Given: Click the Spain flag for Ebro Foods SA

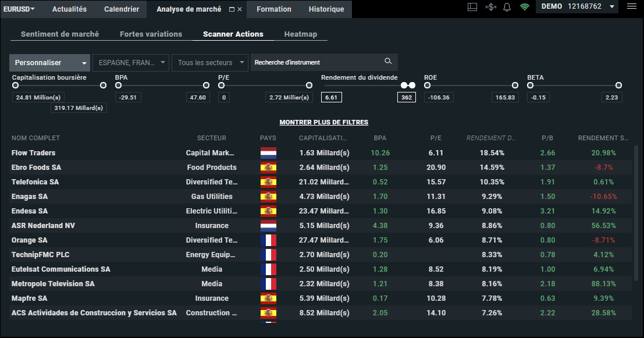Looking at the screenshot, I should point(268,168).
